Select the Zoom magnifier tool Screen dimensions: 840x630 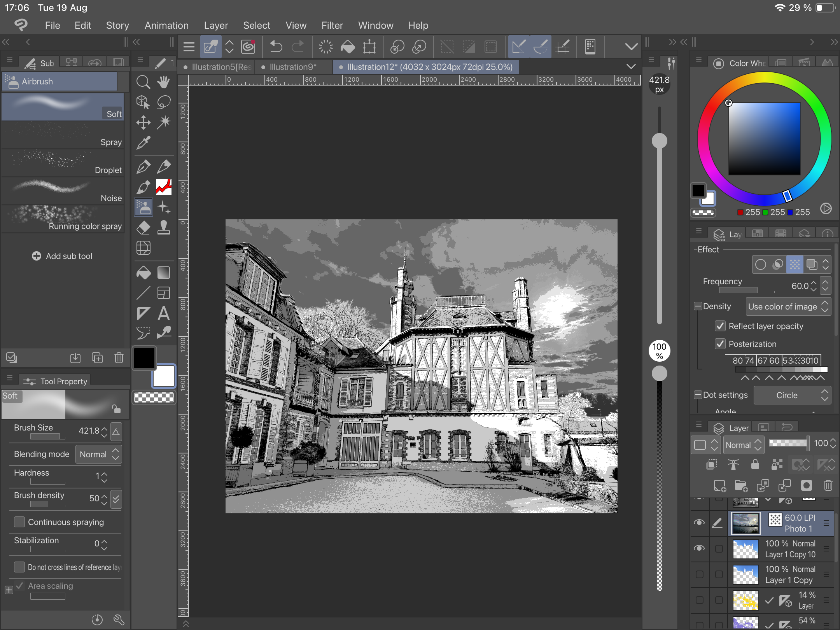click(x=143, y=82)
